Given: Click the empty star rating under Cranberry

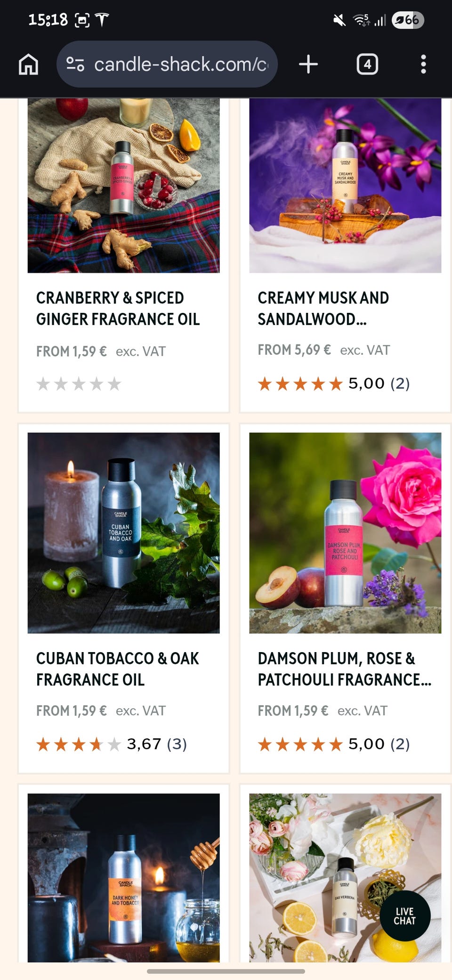Looking at the screenshot, I should (79, 384).
